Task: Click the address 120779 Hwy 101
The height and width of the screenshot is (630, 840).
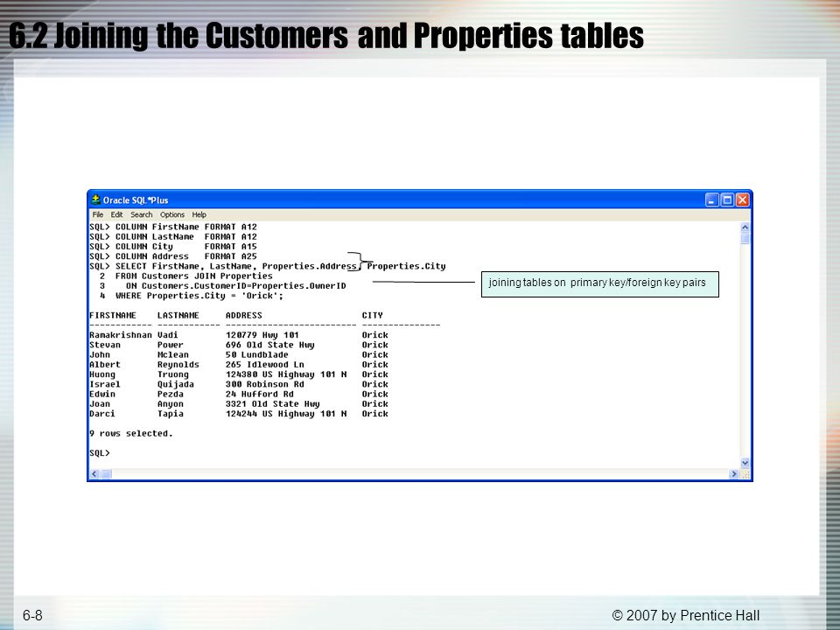Action: tap(262, 335)
